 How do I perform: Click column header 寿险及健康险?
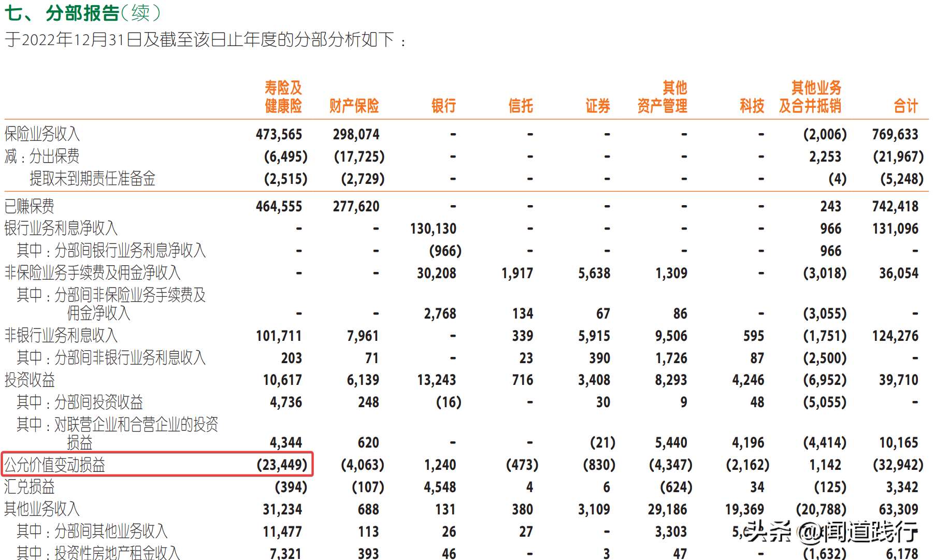coord(283,96)
